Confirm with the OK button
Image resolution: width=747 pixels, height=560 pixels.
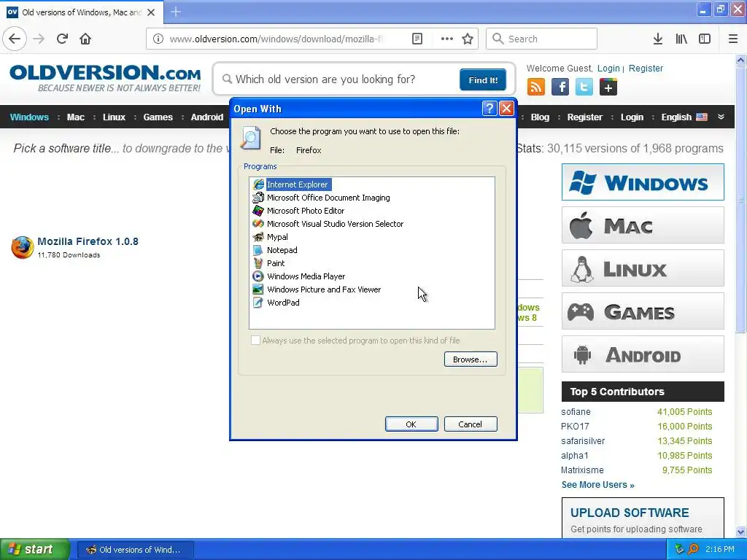pyautogui.click(x=411, y=424)
